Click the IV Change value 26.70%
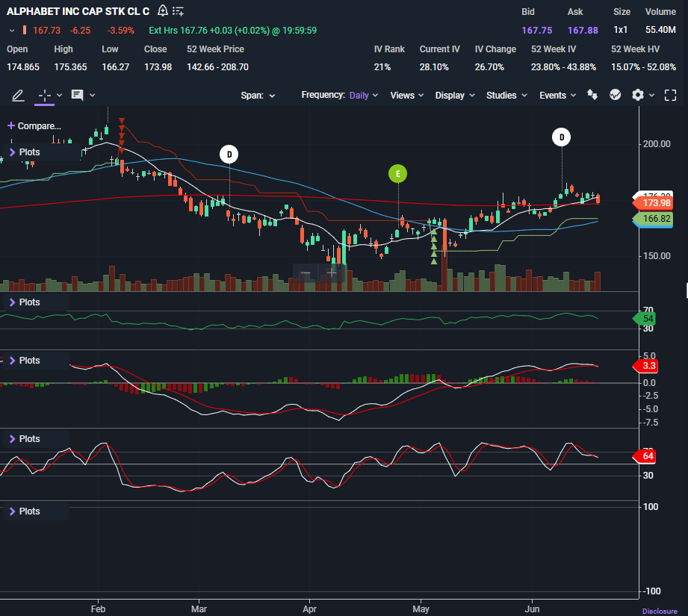 click(489, 67)
